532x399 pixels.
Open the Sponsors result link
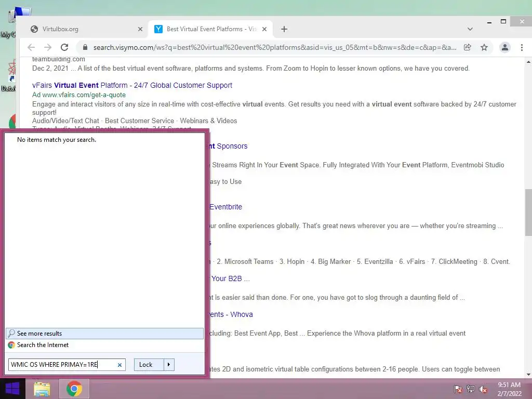229,146
